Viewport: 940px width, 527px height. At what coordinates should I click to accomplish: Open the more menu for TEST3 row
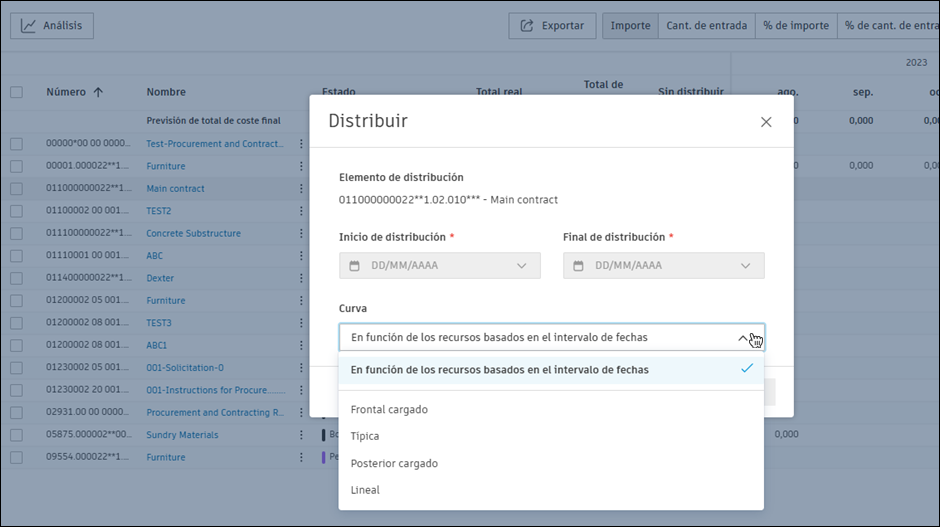[301, 323]
